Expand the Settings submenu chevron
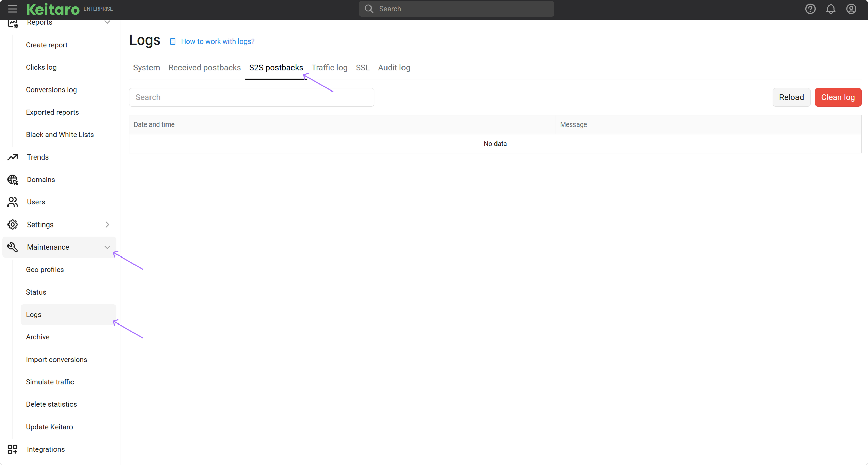 107,225
